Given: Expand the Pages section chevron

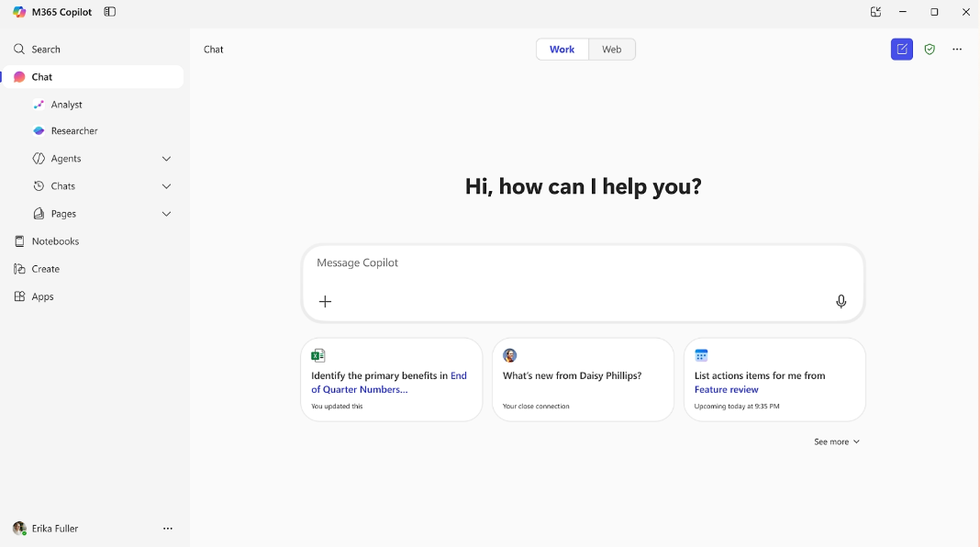Looking at the screenshot, I should point(166,214).
